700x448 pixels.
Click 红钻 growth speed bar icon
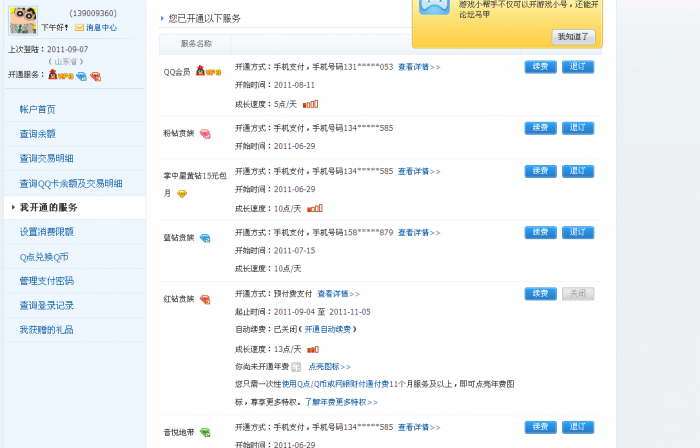(313, 349)
